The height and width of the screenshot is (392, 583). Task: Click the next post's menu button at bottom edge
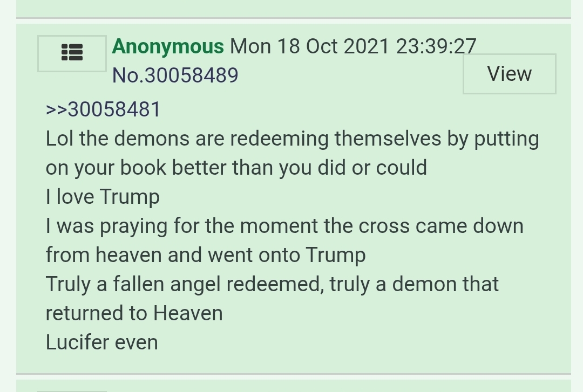coord(72,391)
